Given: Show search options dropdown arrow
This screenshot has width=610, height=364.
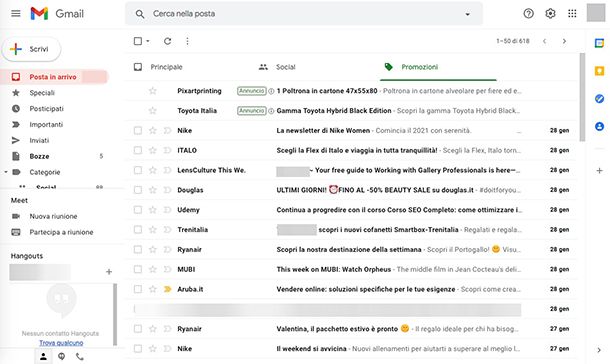Looking at the screenshot, I should pyautogui.click(x=467, y=14).
